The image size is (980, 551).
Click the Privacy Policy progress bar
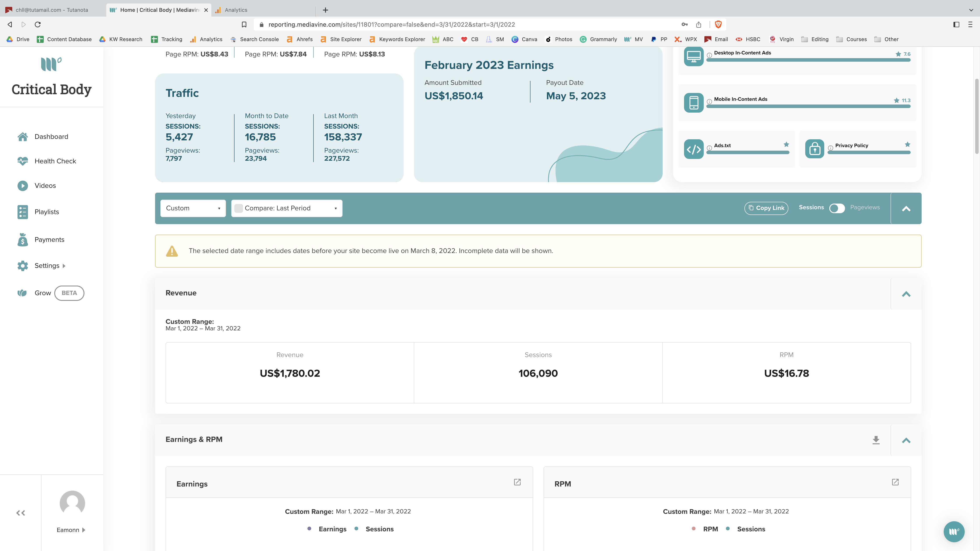868,152
